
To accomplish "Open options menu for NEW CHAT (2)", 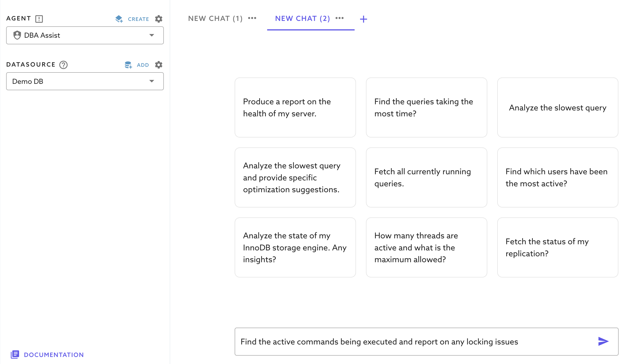I will pyautogui.click(x=339, y=18).
